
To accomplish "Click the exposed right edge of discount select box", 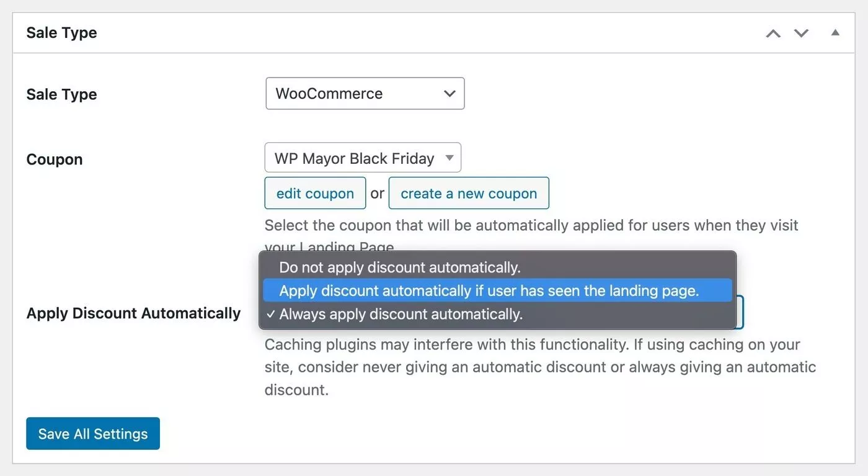I will coord(740,312).
